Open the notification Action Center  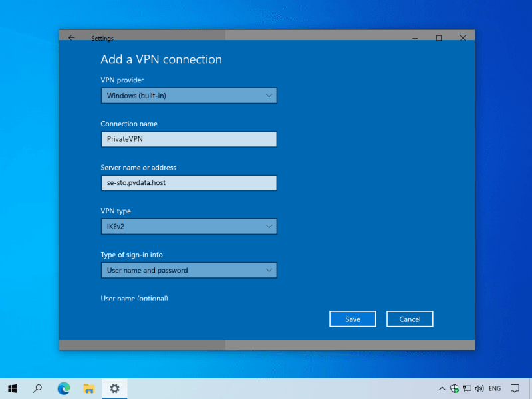point(515,388)
